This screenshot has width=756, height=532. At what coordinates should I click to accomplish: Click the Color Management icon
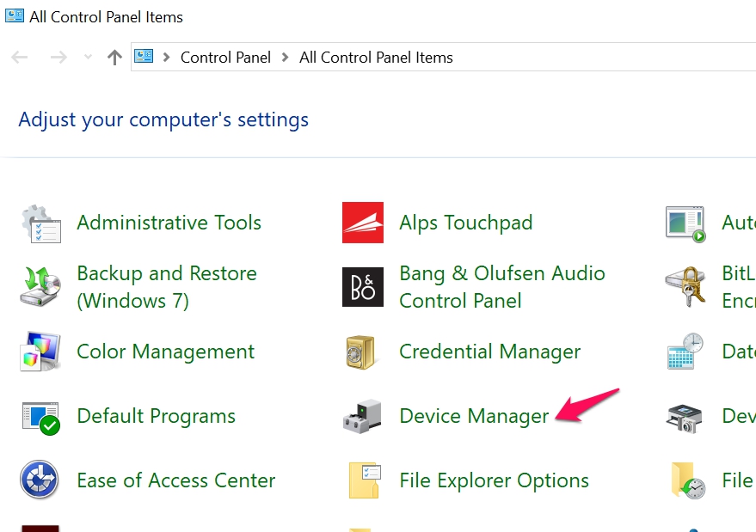coord(40,352)
